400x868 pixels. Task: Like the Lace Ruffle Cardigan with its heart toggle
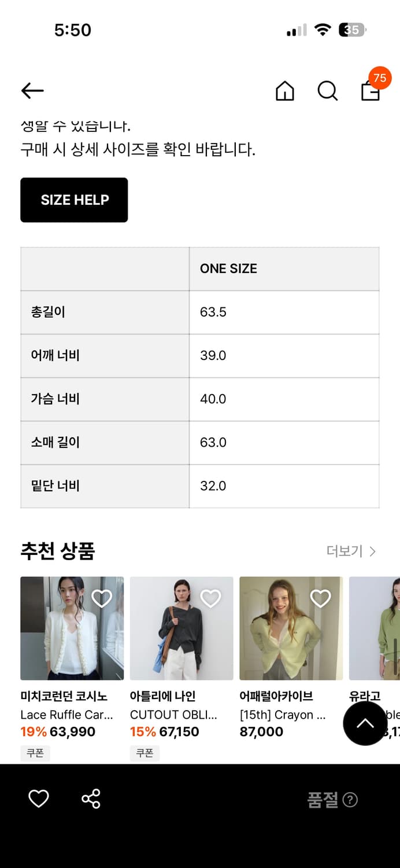click(102, 598)
